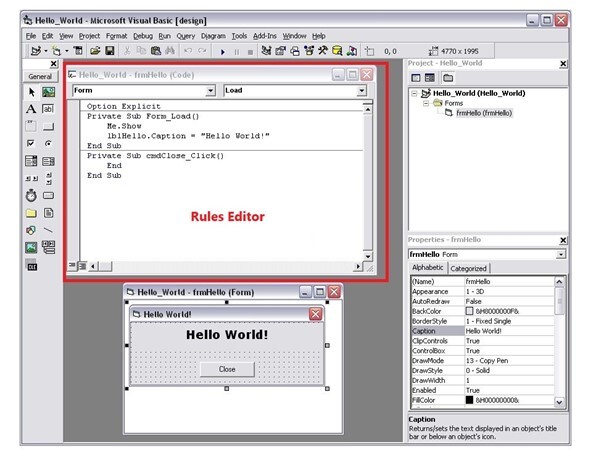This screenshot has height=473, width=604.
Task: Select the Pointer tool in toolbox
Action: coord(31,92)
